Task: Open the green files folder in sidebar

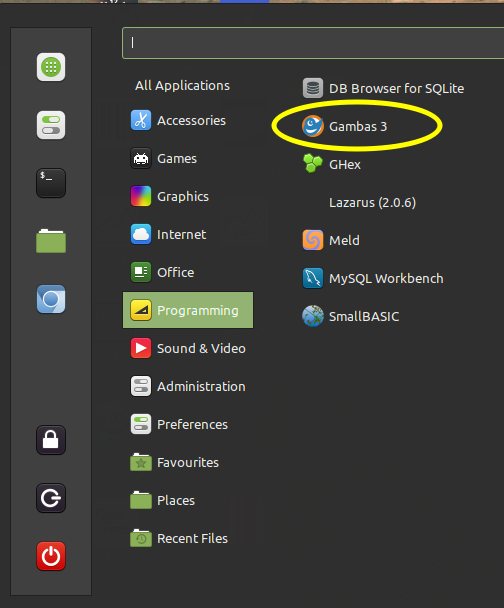Action: click(x=51, y=241)
